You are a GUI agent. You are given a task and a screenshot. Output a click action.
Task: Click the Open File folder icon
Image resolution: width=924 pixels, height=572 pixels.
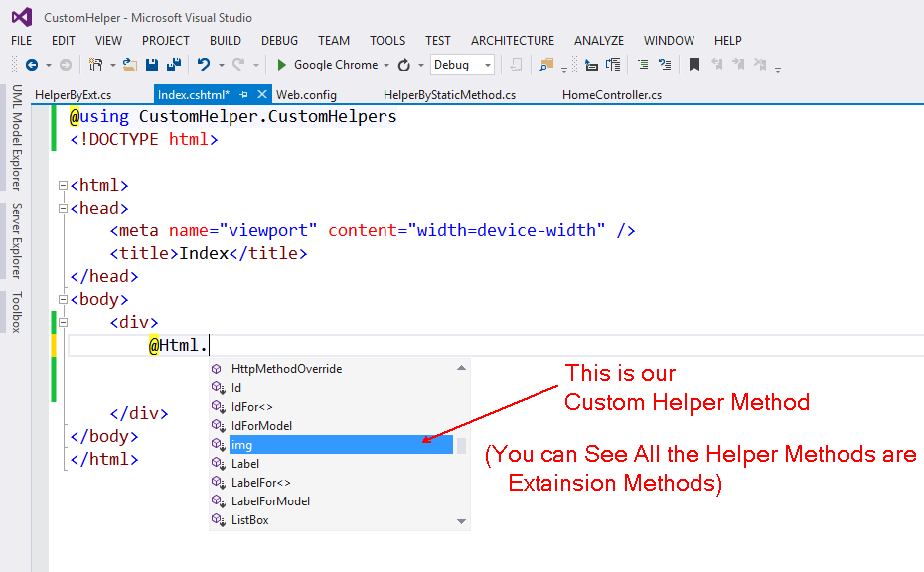click(x=129, y=65)
